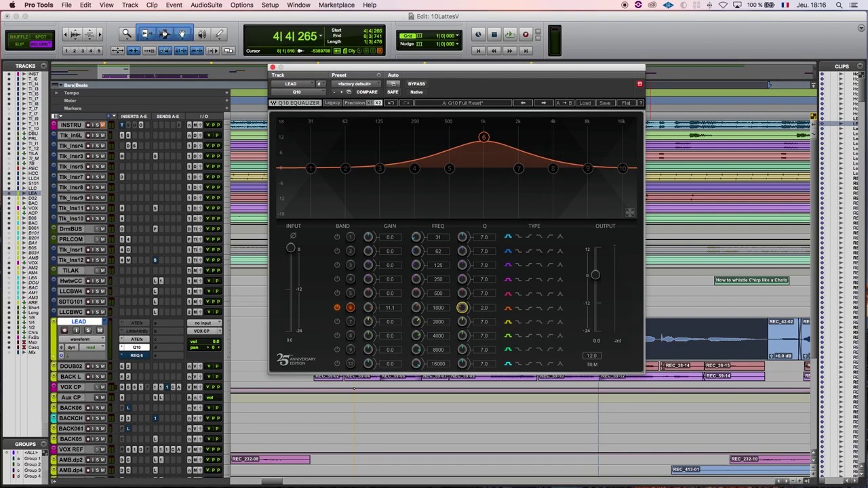Open the Apple menu
This screenshot has height=488, width=868.
point(12,5)
